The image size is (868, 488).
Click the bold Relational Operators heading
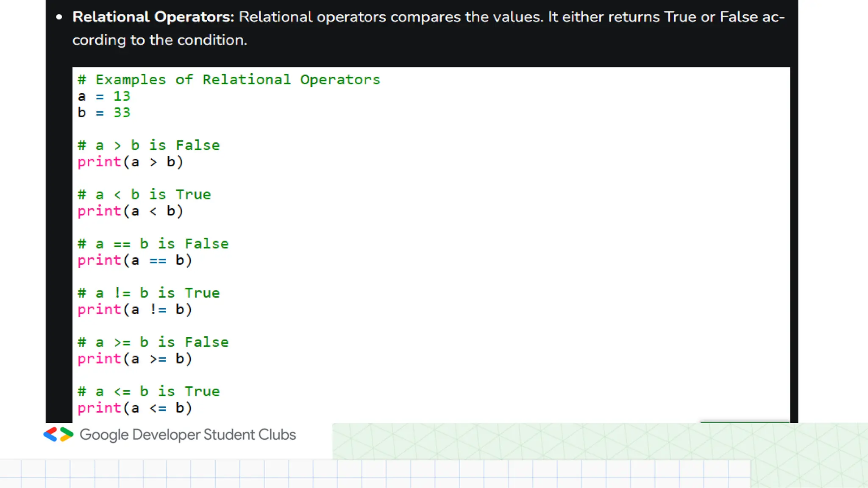(x=153, y=17)
